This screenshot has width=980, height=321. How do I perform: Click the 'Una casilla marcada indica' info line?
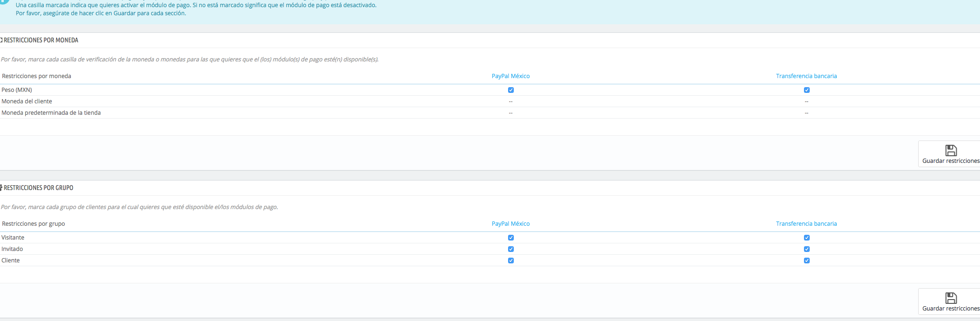pyautogui.click(x=196, y=5)
